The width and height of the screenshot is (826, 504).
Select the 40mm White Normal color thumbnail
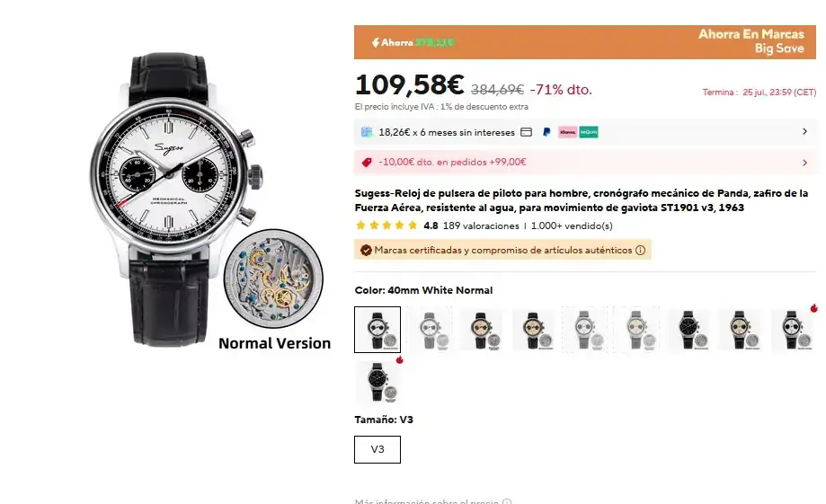coord(377,330)
